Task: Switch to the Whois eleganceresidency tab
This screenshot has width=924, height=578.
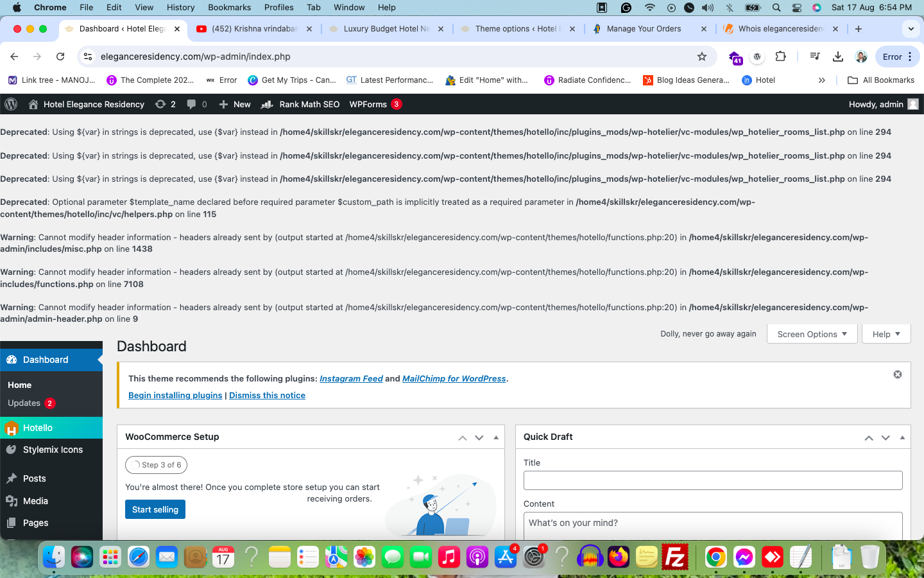Action: [x=781, y=29]
